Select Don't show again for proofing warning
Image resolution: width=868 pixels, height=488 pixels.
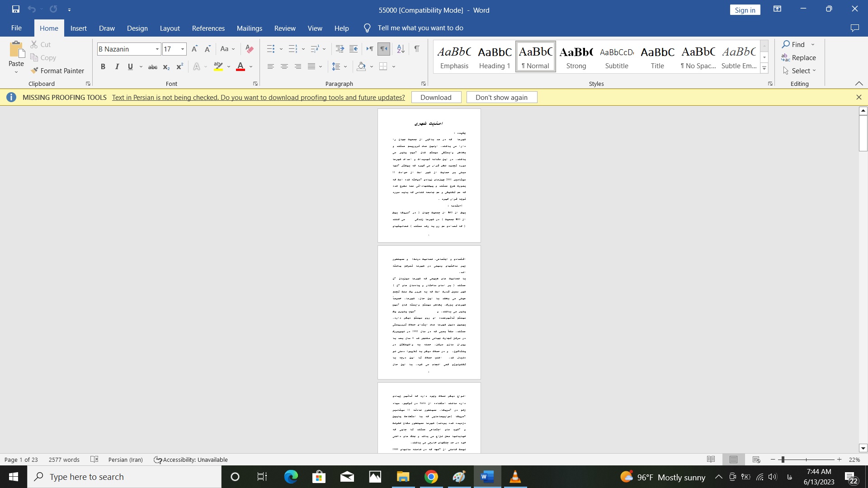501,97
